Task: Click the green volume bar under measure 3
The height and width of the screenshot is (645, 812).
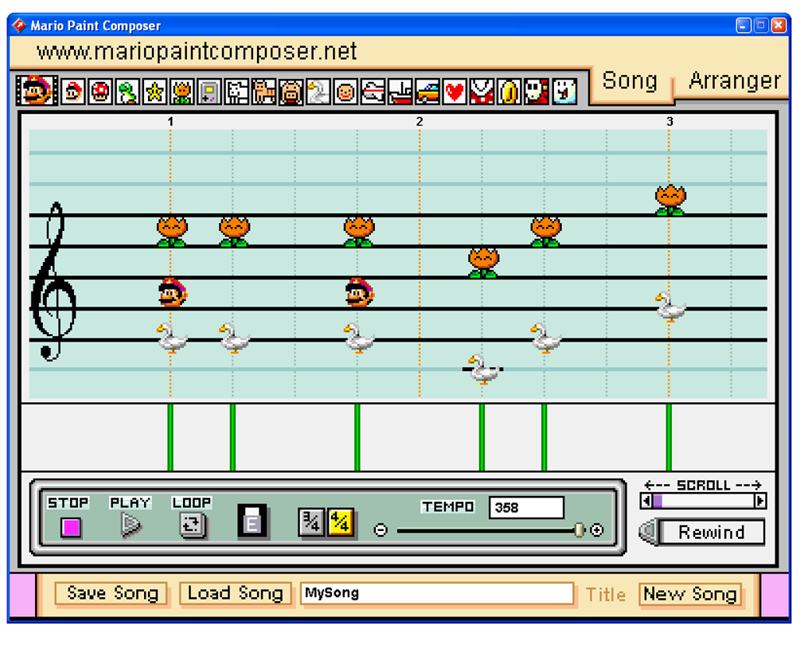Action: (669, 437)
